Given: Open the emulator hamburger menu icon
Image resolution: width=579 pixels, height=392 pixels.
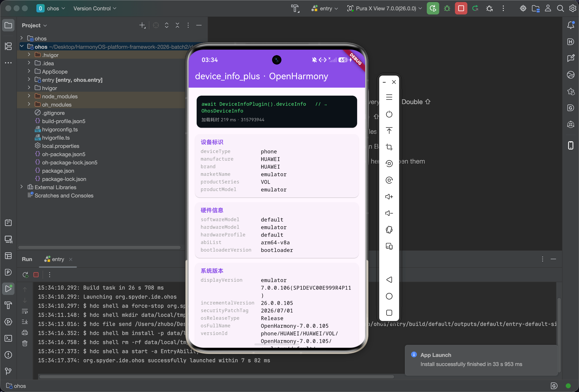Looking at the screenshot, I should pyautogui.click(x=389, y=97).
